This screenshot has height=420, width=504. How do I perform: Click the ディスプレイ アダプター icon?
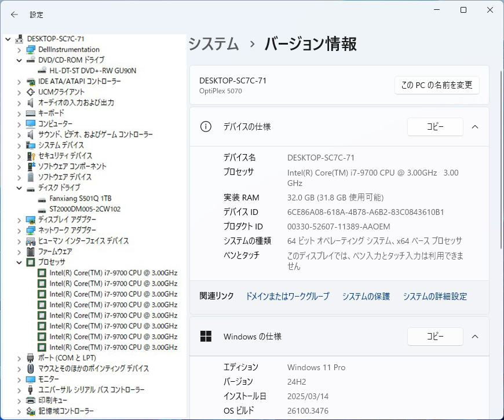31,220
